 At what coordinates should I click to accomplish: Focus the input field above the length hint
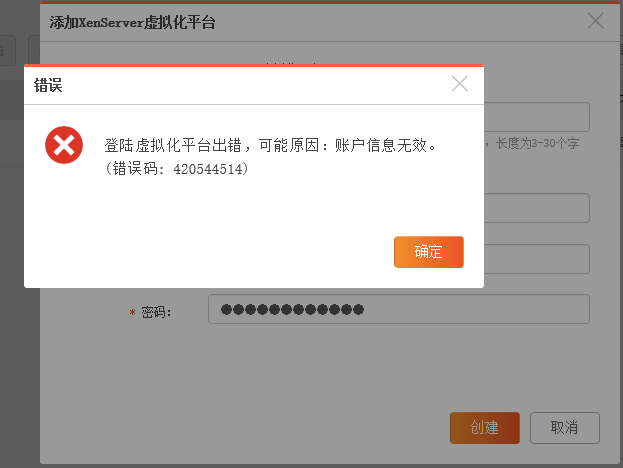(536, 117)
